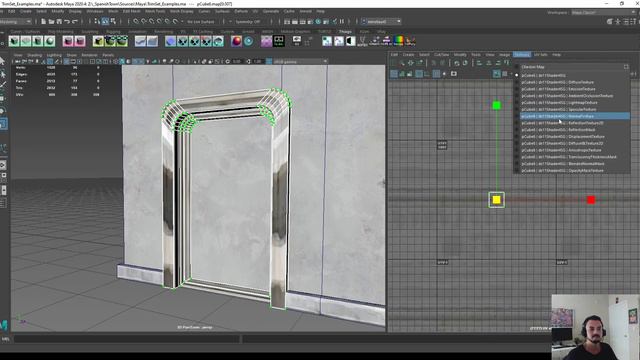Image resolution: width=640 pixels, height=360 pixels.
Task: Click pause render icon on status line
Action: [342, 21]
